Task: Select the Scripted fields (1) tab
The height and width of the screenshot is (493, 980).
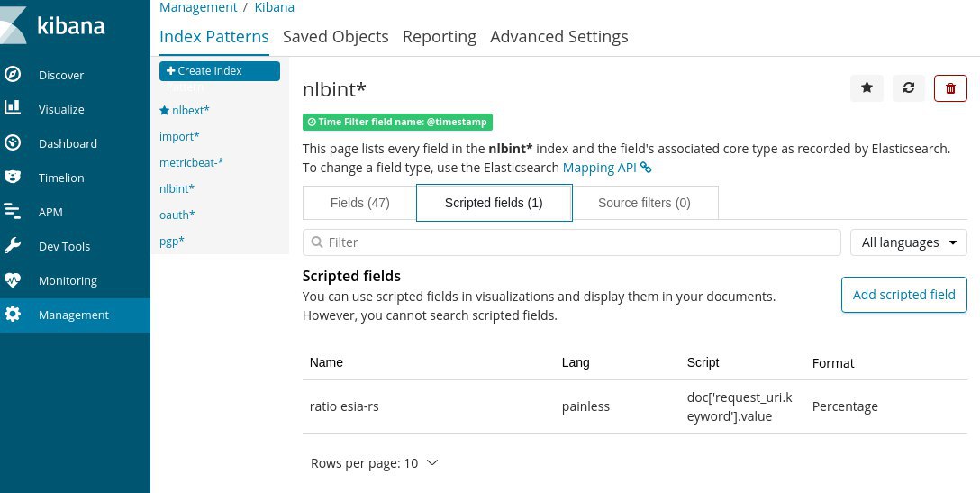Action: coord(494,203)
